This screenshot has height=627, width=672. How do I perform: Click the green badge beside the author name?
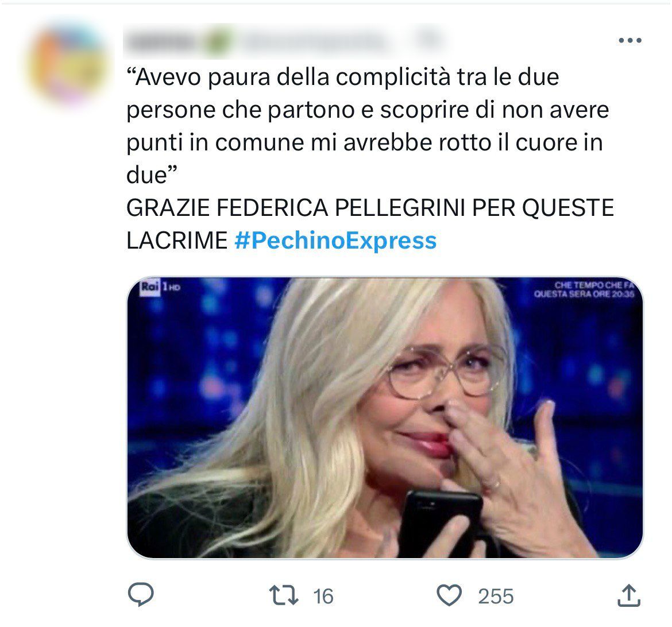(217, 42)
